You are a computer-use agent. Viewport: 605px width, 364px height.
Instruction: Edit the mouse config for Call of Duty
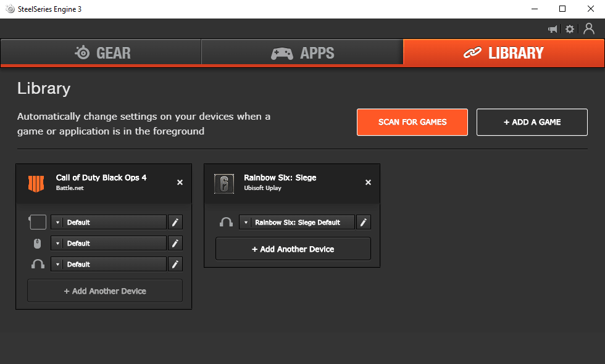(x=175, y=243)
